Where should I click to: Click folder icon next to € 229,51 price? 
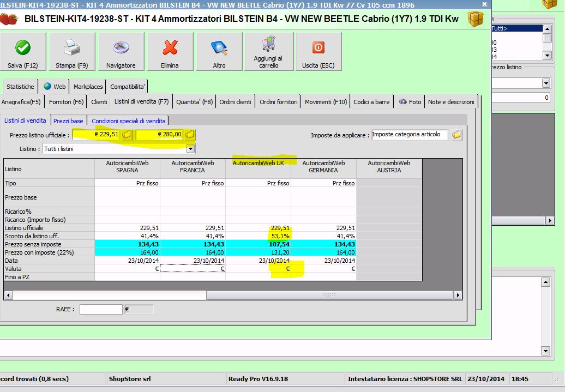pyautogui.click(x=126, y=135)
